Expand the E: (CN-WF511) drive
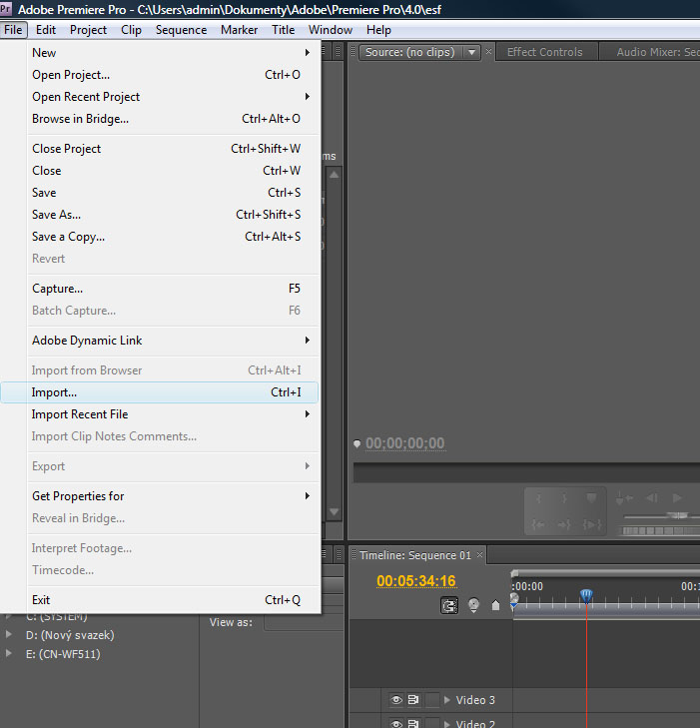Viewport: 700px width, 728px height. point(8,653)
